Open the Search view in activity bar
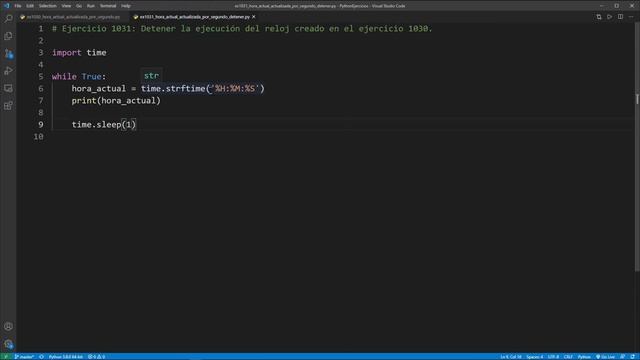The height and width of the screenshot is (360, 640). click(x=8, y=19)
